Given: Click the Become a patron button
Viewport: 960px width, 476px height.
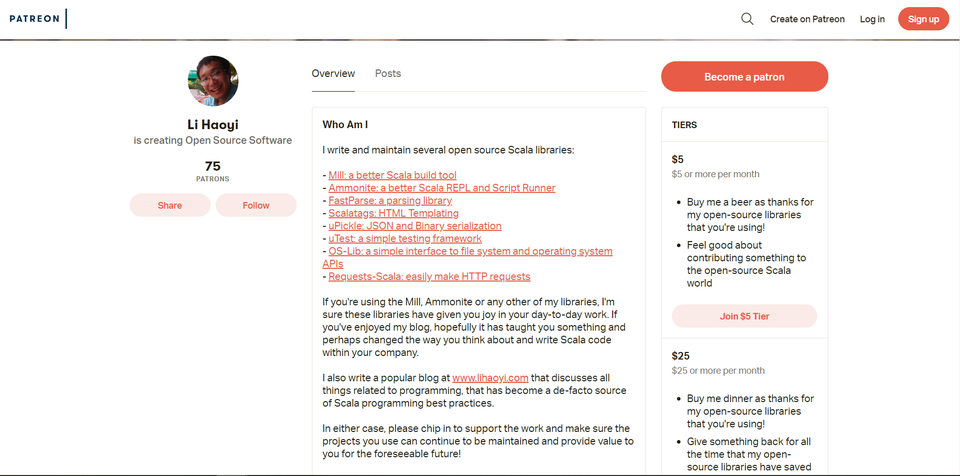Looking at the screenshot, I should point(744,77).
